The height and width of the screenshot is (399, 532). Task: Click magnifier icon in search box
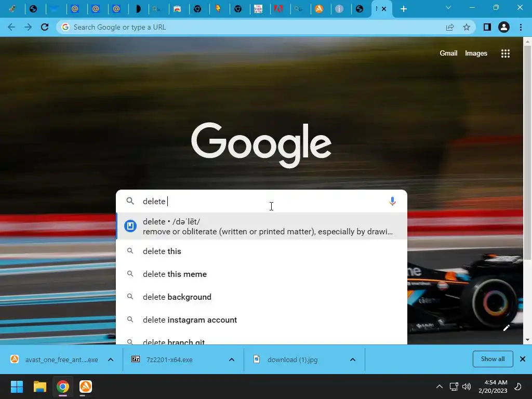[x=130, y=201]
